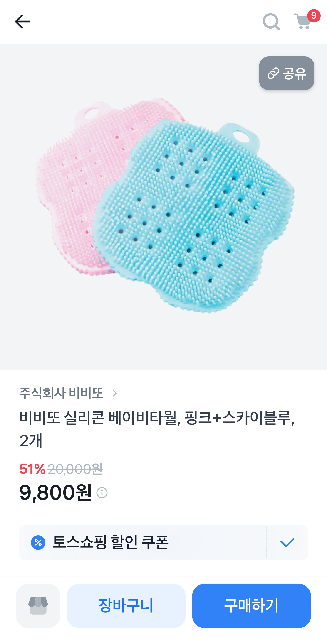
Task: Tap the back arrow
Action: tap(22, 22)
